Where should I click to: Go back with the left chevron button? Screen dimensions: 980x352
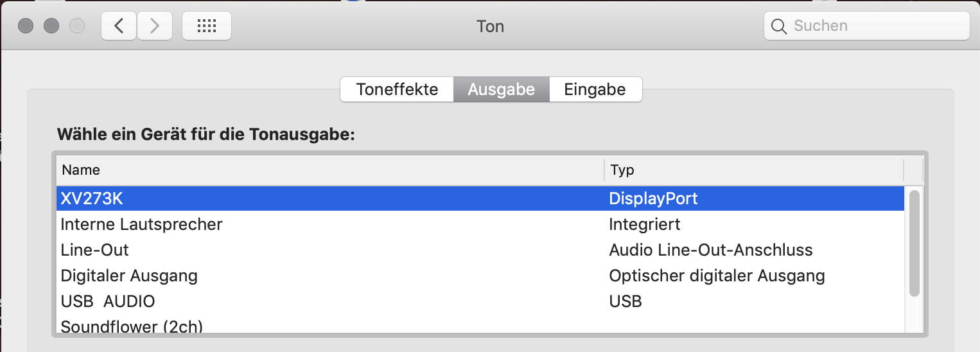click(119, 26)
